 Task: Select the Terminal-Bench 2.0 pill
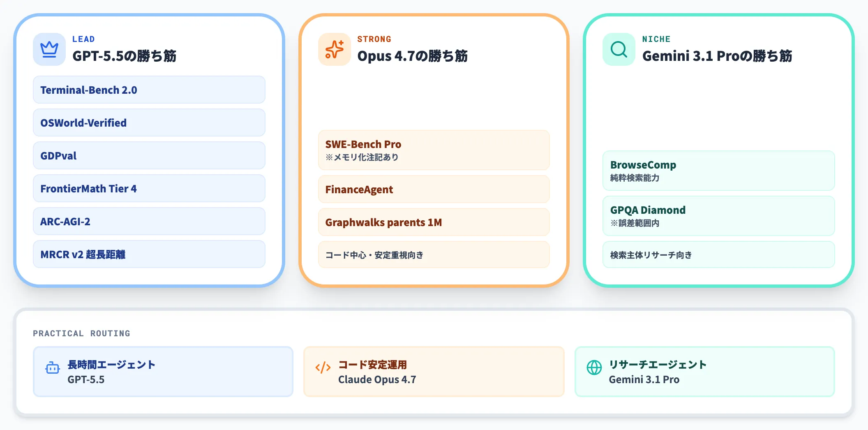point(149,90)
